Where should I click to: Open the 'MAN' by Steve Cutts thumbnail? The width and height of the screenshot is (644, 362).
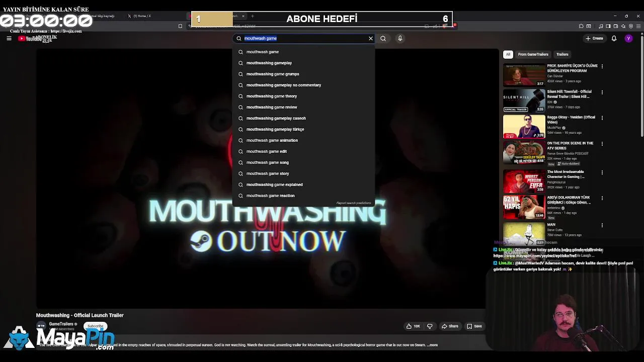point(524,234)
